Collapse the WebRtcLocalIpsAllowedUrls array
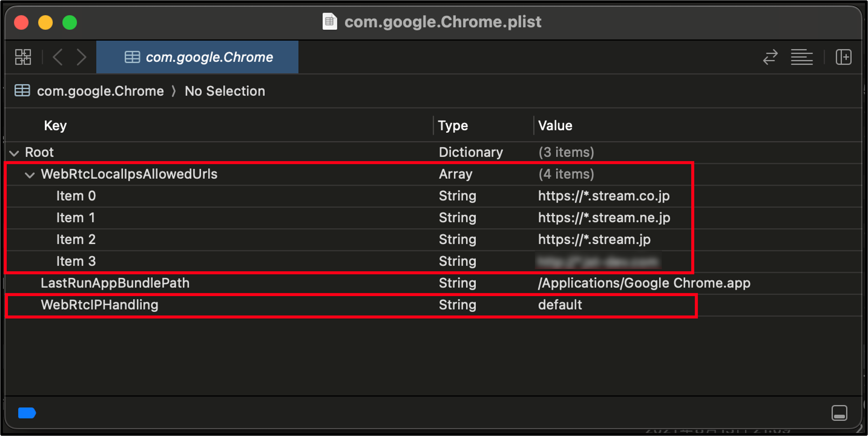The height and width of the screenshot is (436, 868). coord(30,175)
